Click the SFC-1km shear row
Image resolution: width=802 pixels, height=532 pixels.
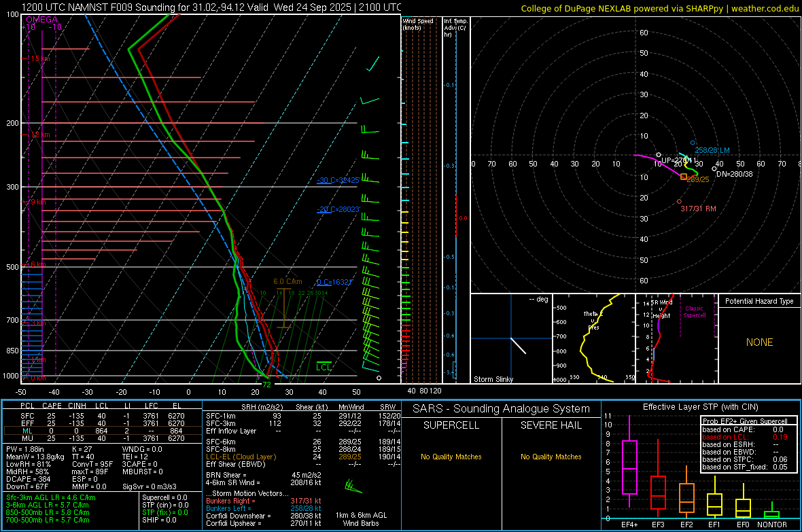coord(303,416)
